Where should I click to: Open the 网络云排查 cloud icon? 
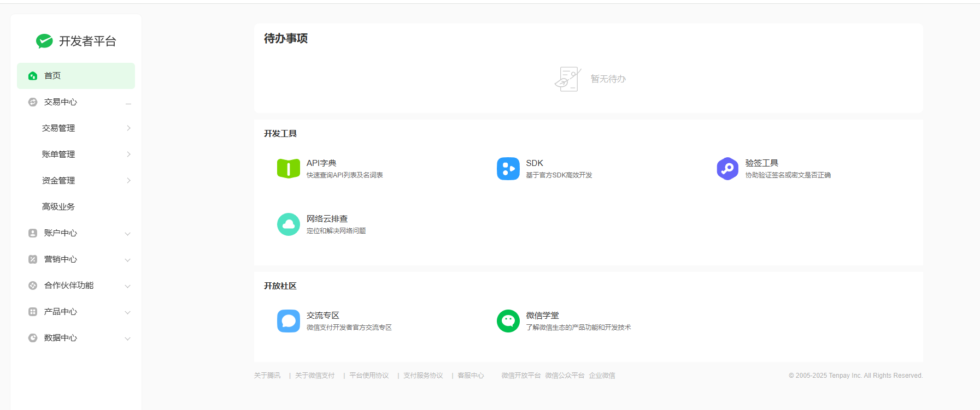point(289,224)
